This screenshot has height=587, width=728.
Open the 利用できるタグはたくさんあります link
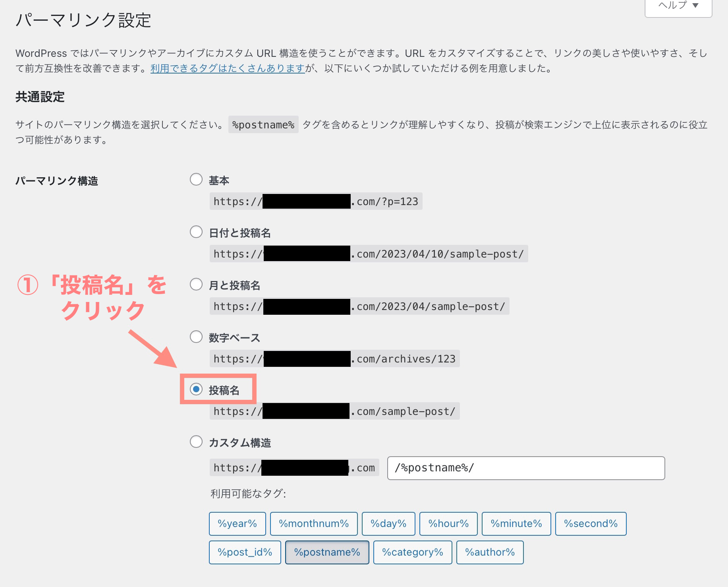228,68
